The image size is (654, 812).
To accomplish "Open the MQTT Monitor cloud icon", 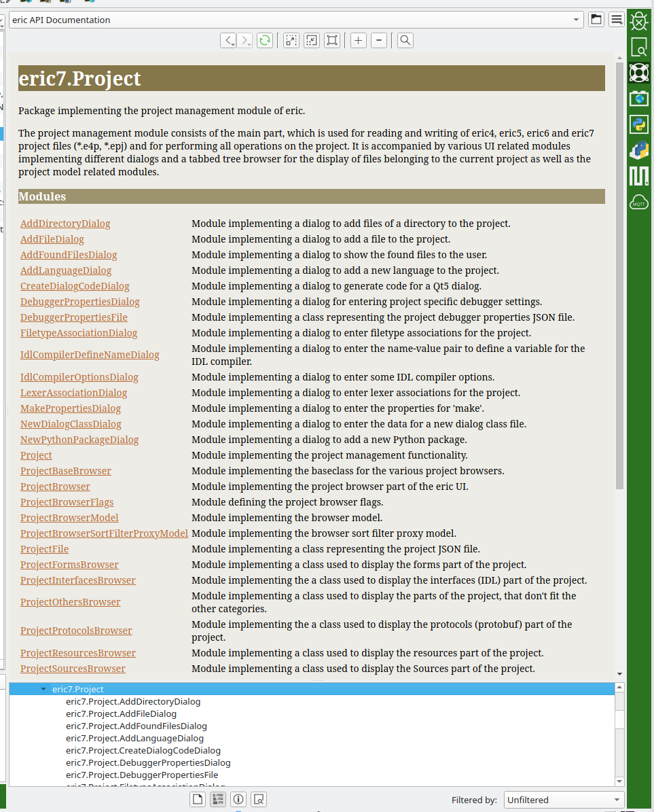I will pyautogui.click(x=639, y=202).
